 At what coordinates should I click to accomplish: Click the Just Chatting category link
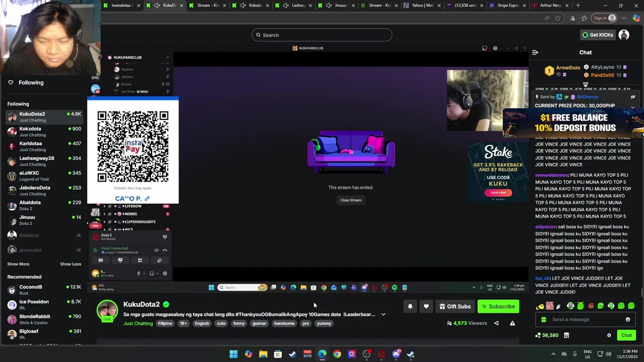click(138, 323)
